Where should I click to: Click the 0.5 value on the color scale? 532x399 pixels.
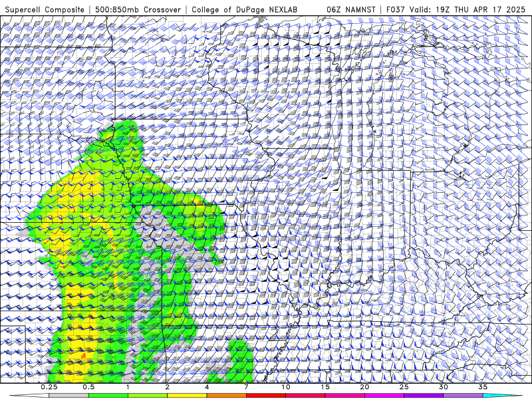(88, 387)
